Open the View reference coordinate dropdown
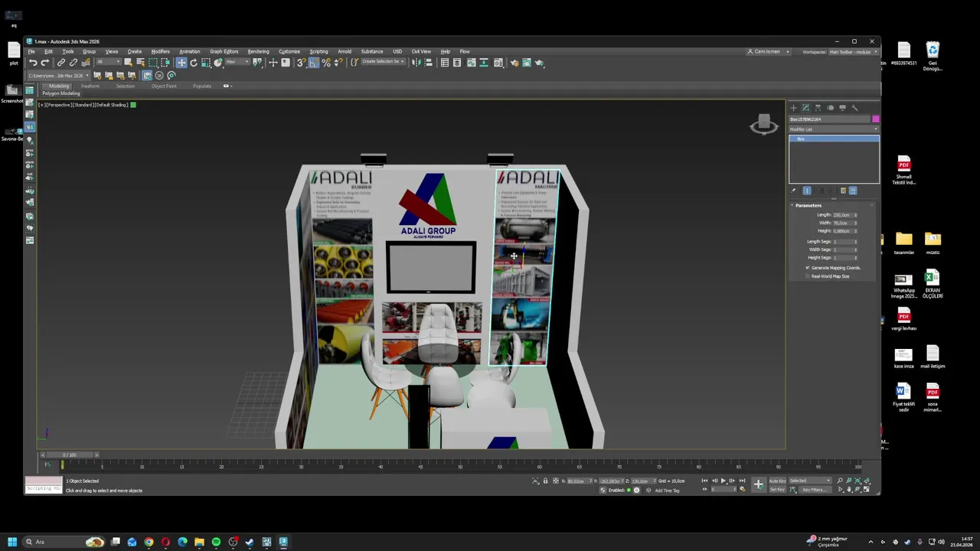 click(x=237, y=63)
